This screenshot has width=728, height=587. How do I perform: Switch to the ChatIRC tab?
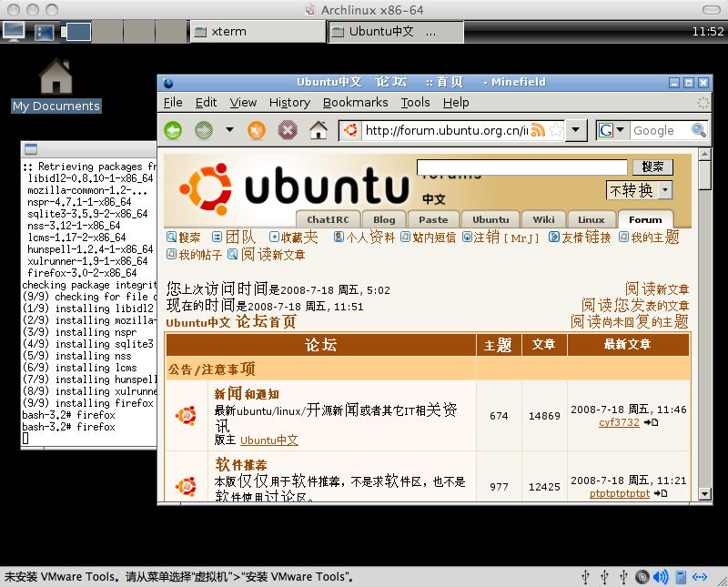(328, 219)
